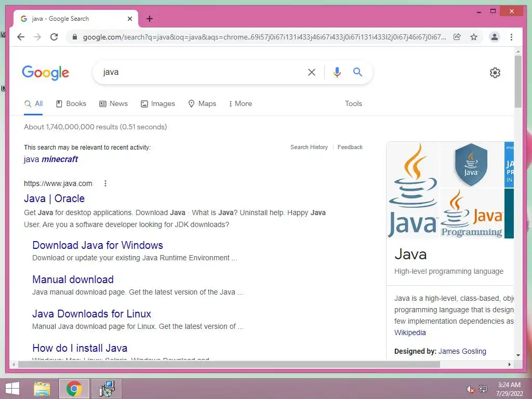The image size is (532, 399).
Task: Open File Explorer from the taskbar
Action: pos(42,389)
